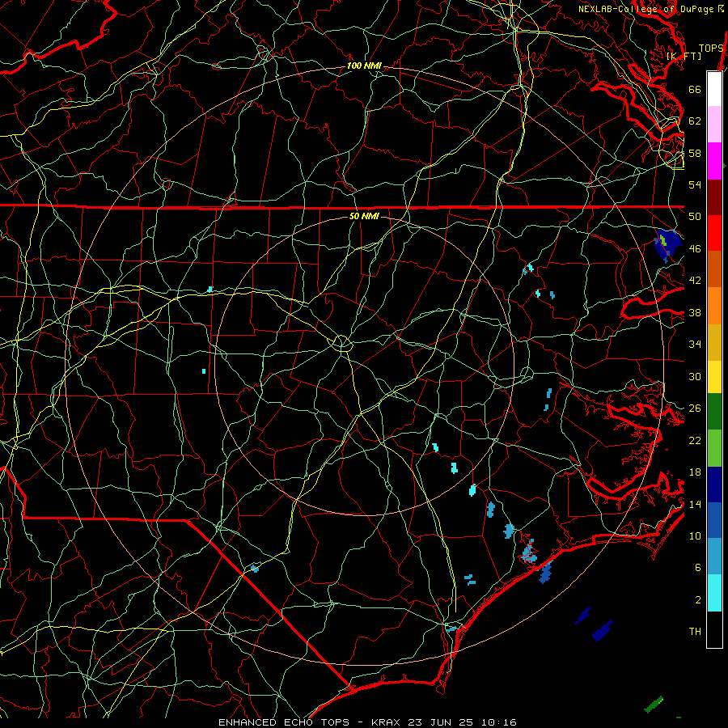Image resolution: width=728 pixels, height=728 pixels.
Task: Click the '66' echo tops scale label
Action: pos(695,89)
